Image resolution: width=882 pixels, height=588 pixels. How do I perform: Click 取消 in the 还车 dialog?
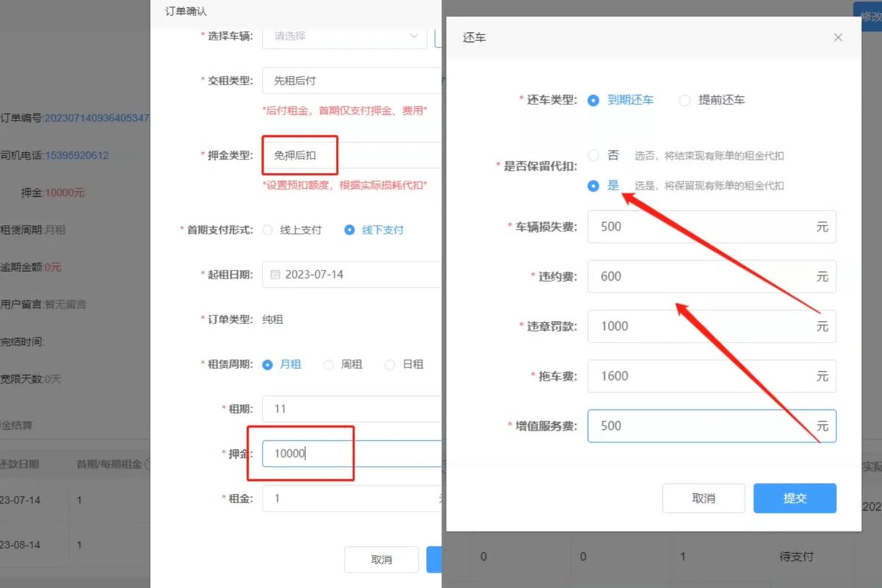pyautogui.click(x=703, y=498)
